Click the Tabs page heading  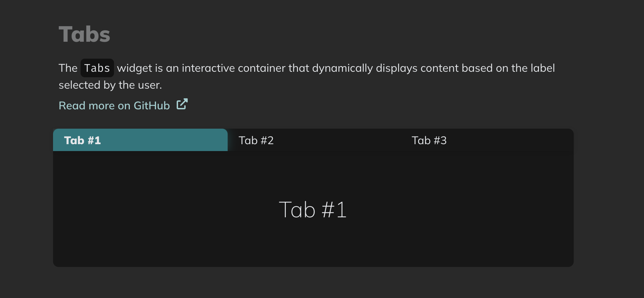[x=84, y=34]
